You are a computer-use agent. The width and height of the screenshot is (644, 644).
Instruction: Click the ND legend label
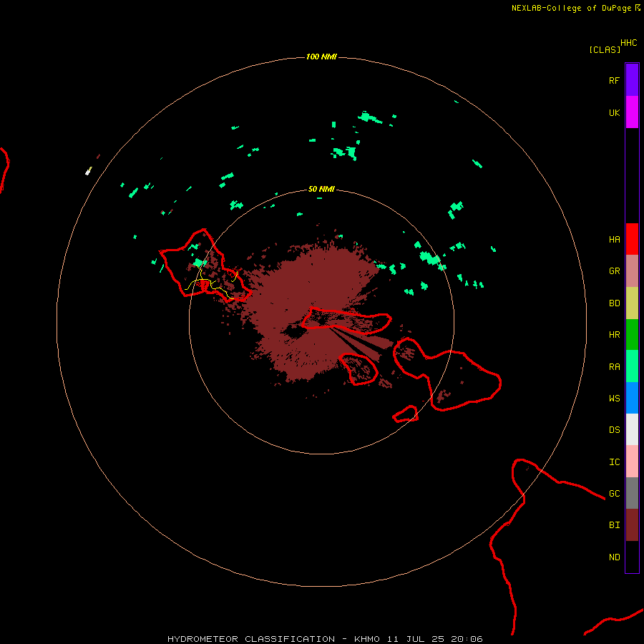tap(614, 557)
